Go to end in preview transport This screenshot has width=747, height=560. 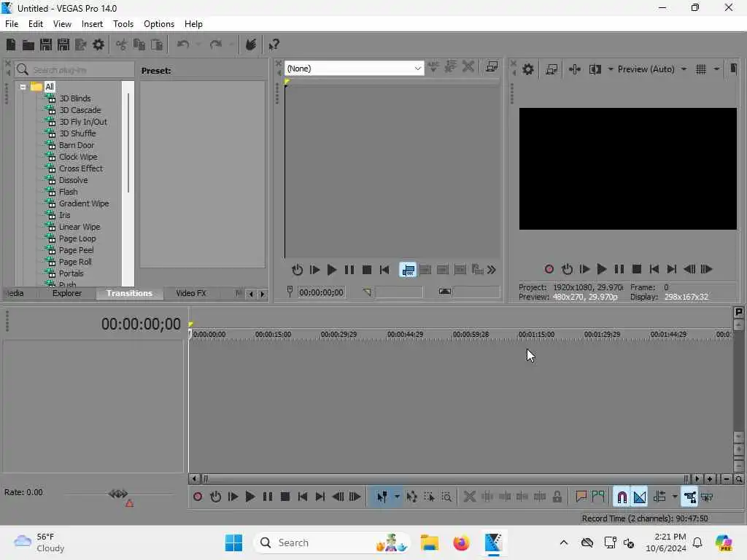(x=672, y=270)
